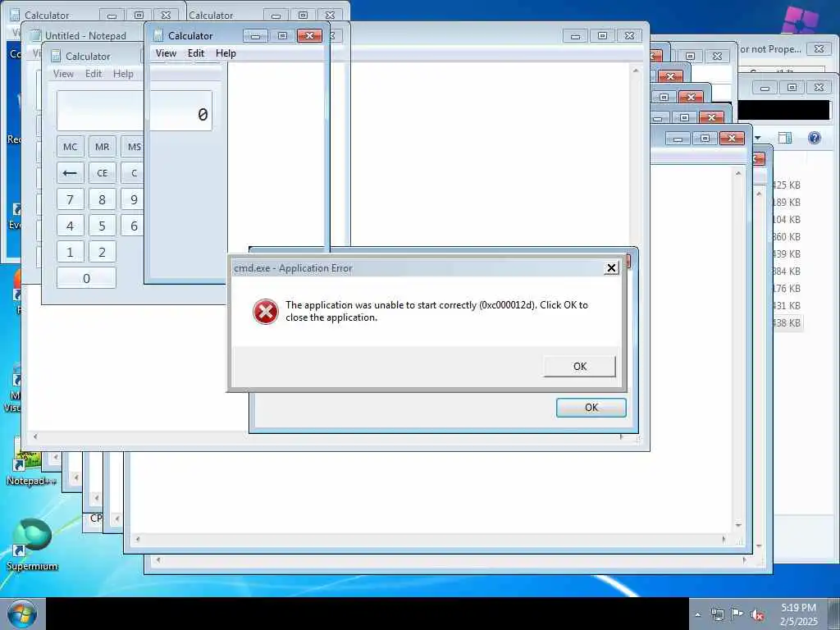840x630 pixels.
Task: Click Notepad's horizontal scrollbar left arrow
Action: [35, 437]
